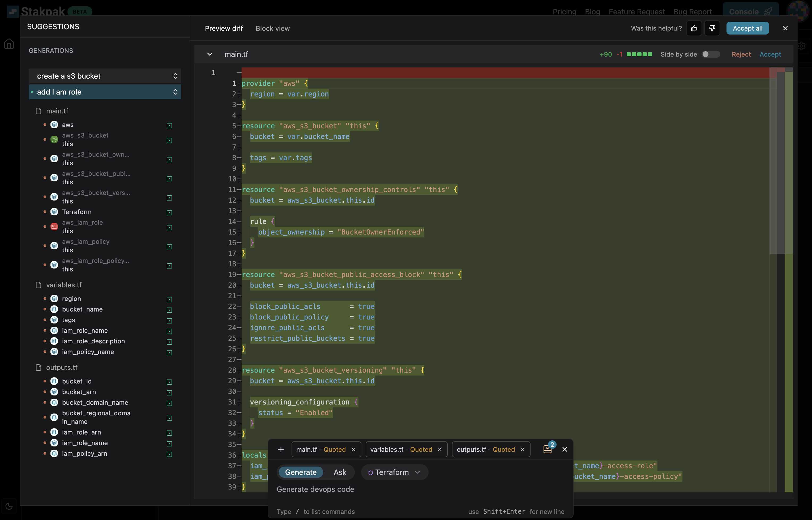Screen dimensions: 812x520
Task: Toggle selection box for Terraform block
Action: (169, 213)
